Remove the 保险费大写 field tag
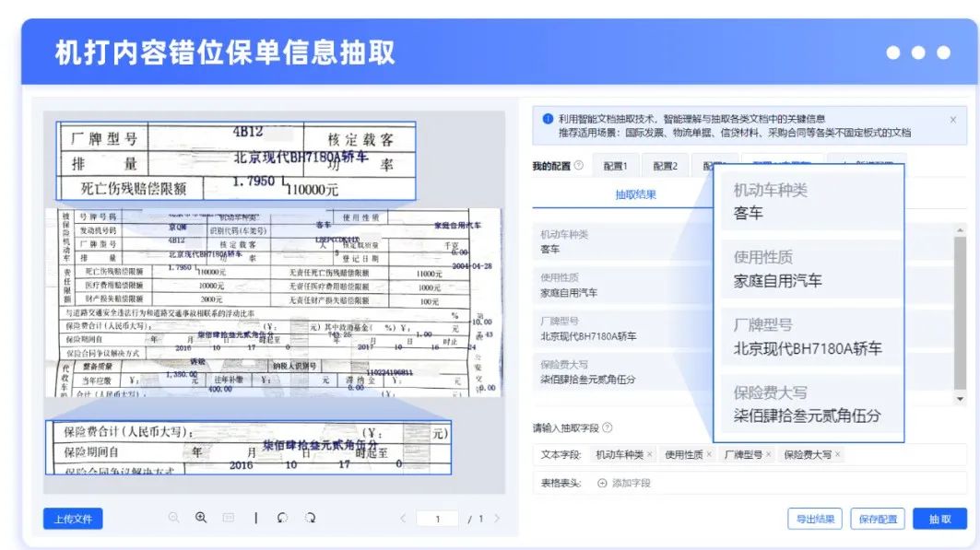980x550 pixels. click(x=837, y=454)
